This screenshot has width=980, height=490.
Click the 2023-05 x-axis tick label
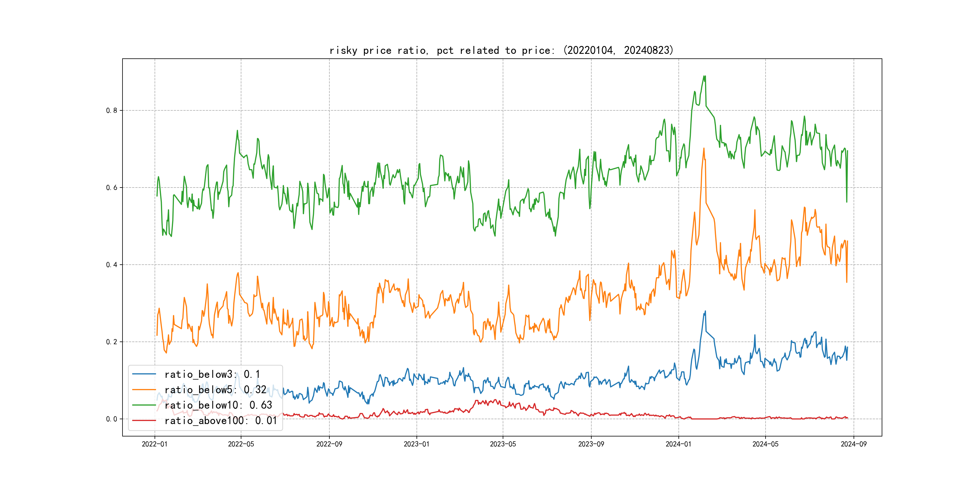(503, 444)
